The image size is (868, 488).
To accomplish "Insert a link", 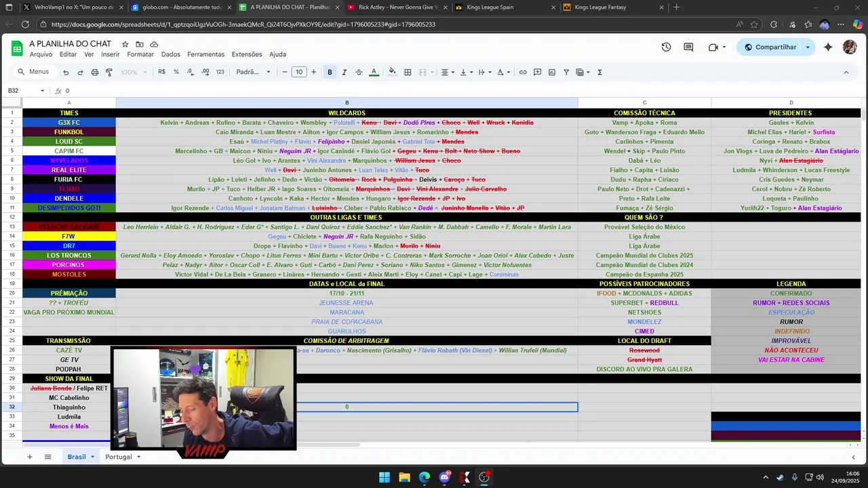I will tap(523, 72).
